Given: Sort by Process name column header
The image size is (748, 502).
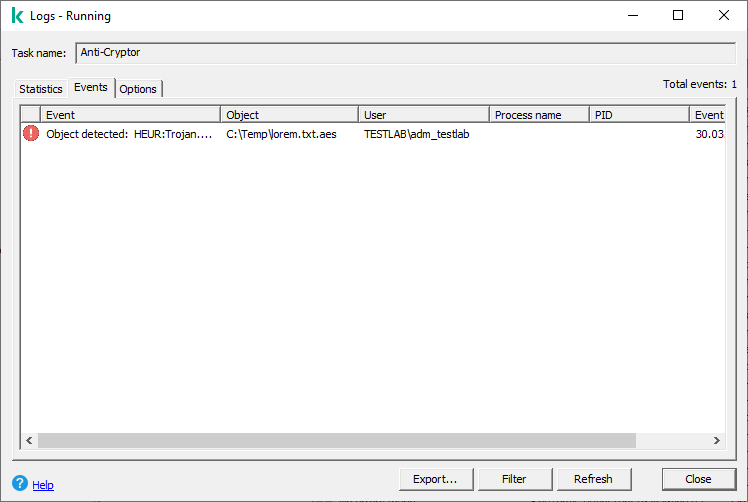Looking at the screenshot, I should click(540, 115).
